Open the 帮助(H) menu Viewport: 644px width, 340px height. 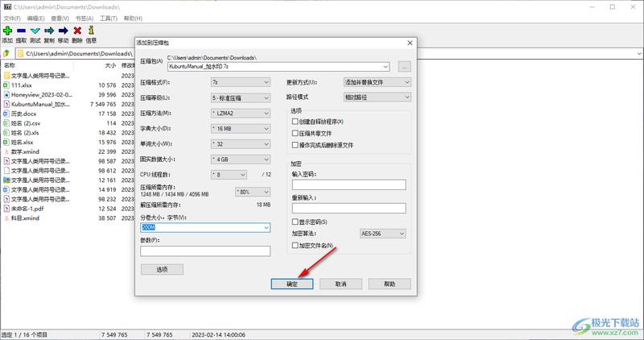pyautogui.click(x=133, y=19)
